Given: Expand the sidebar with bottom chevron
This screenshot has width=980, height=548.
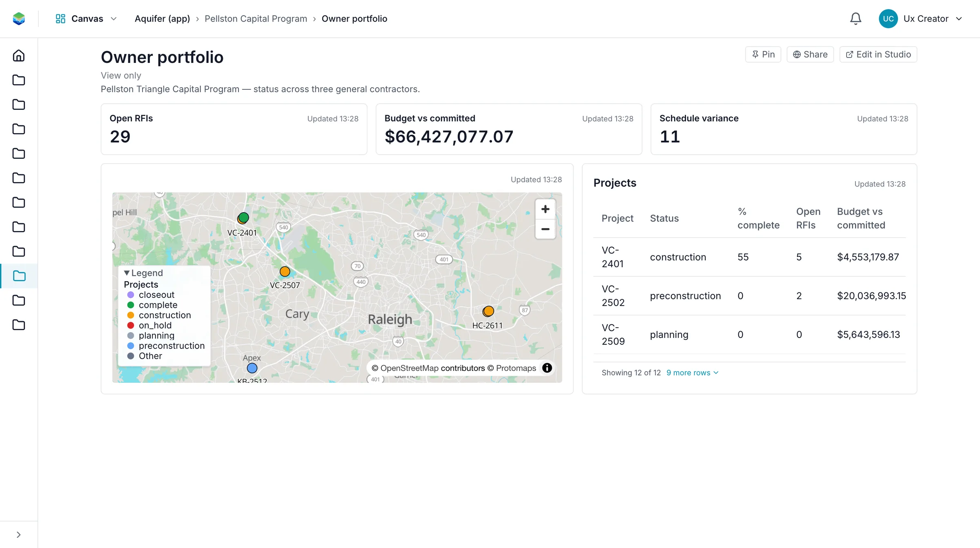Looking at the screenshot, I should (x=18, y=535).
